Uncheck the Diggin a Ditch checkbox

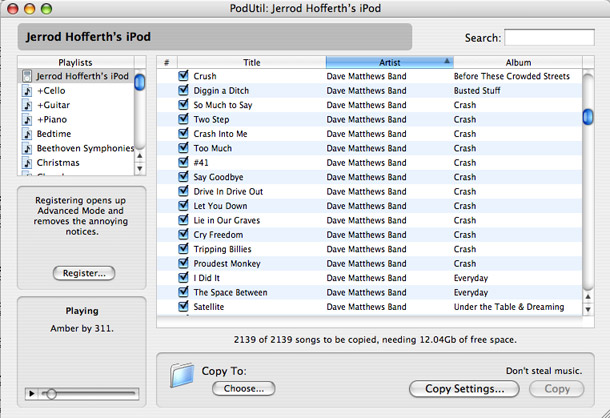click(183, 90)
